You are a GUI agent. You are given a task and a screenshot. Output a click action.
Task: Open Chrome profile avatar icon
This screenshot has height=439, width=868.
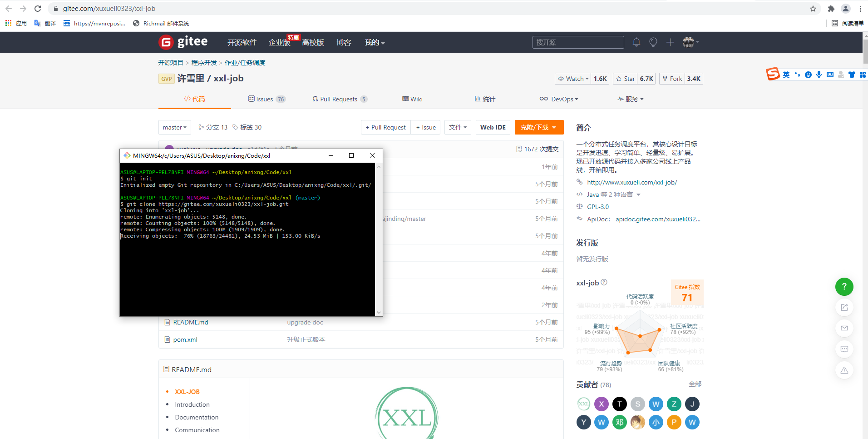[x=845, y=9]
